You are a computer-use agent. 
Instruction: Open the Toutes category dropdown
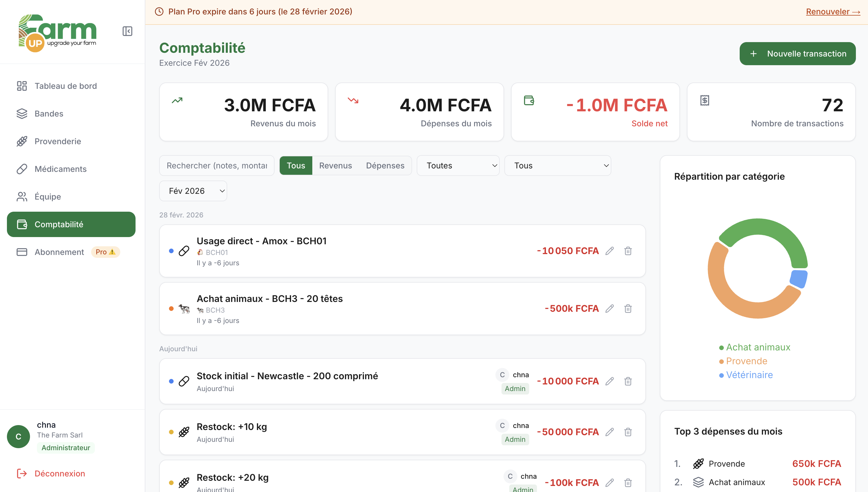[x=458, y=165]
